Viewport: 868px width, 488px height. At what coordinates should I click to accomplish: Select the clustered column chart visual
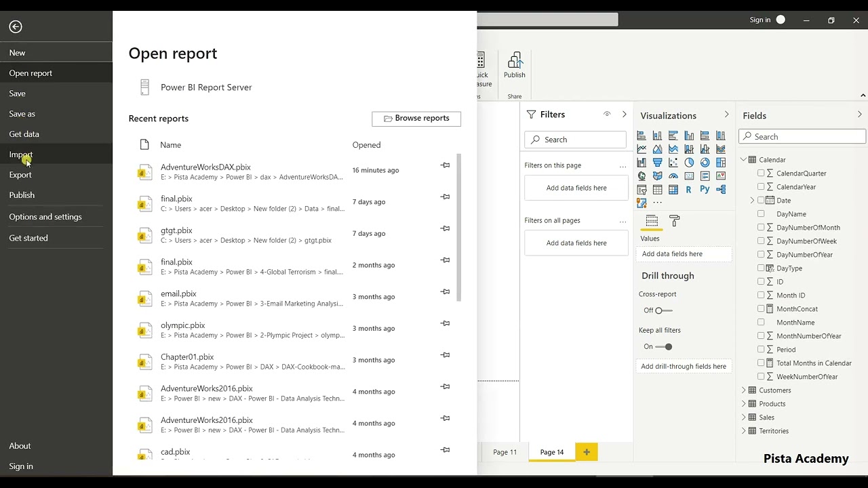click(689, 136)
